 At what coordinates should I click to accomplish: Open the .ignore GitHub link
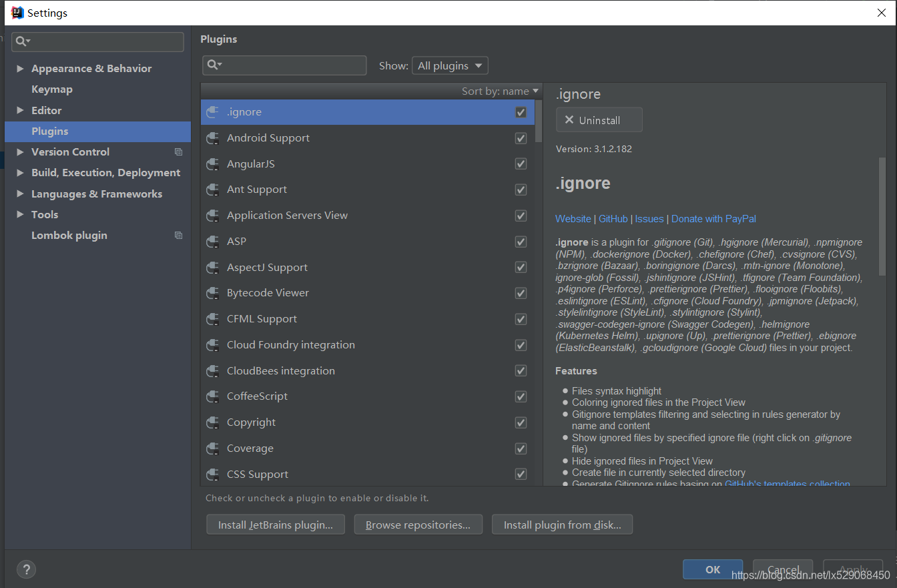point(613,218)
